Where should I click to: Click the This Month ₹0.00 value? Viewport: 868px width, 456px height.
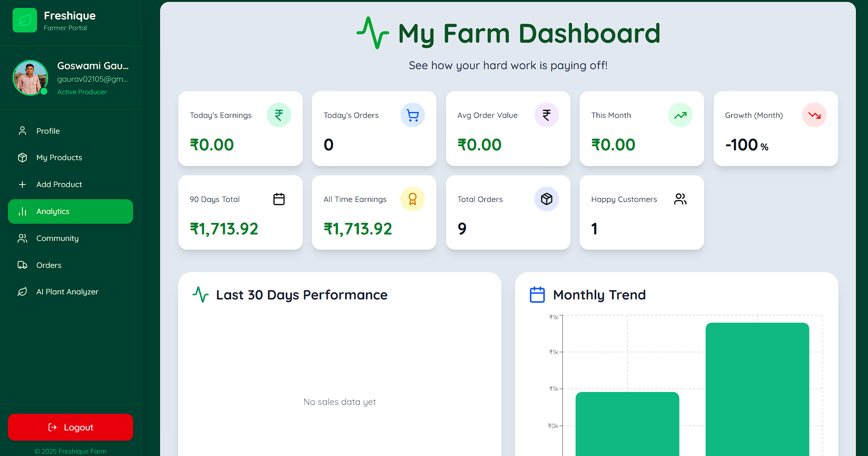pyautogui.click(x=613, y=144)
